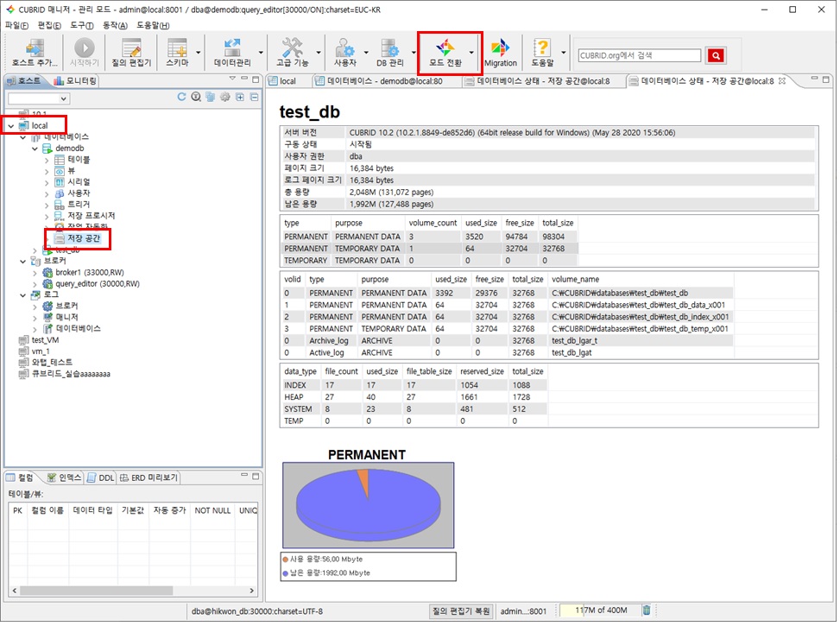Collapse the 브로커 broker node

pos(23,262)
